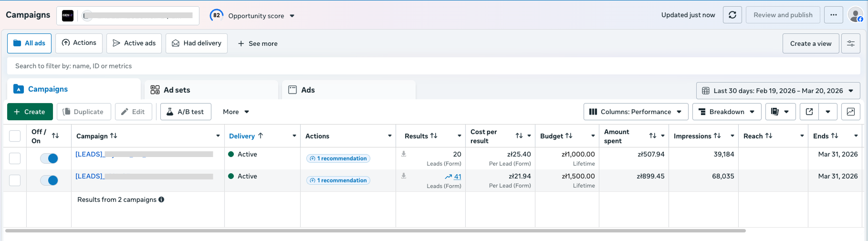The image size is (868, 241).
Task: Open view settings filter sliders icon
Action: (x=850, y=43)
